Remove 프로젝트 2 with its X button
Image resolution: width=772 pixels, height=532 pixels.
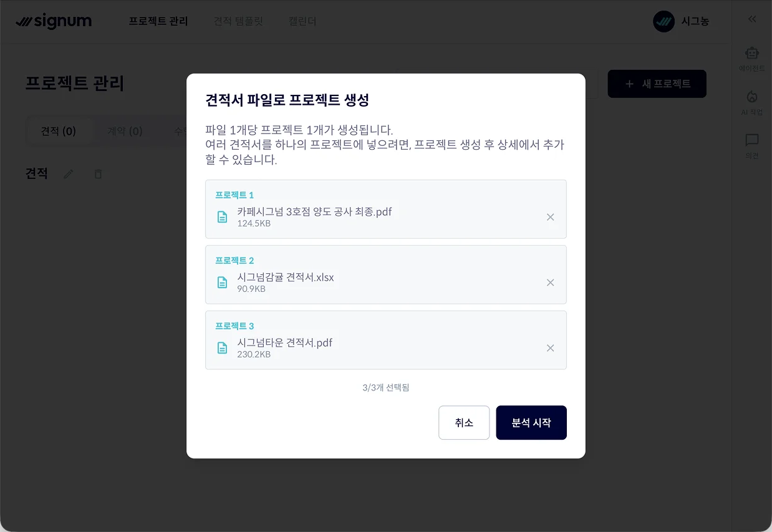(x=551, y=282)
